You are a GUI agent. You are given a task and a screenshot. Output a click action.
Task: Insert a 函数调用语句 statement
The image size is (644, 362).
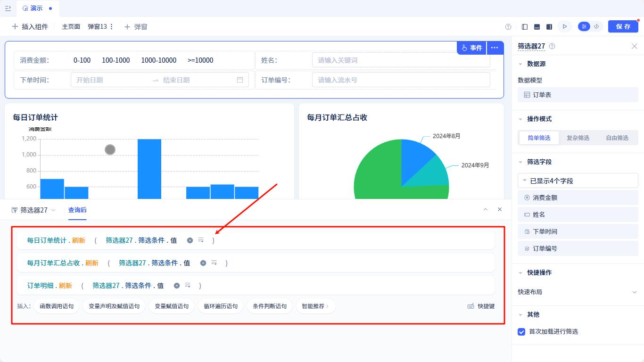click(x=56, y=306)
